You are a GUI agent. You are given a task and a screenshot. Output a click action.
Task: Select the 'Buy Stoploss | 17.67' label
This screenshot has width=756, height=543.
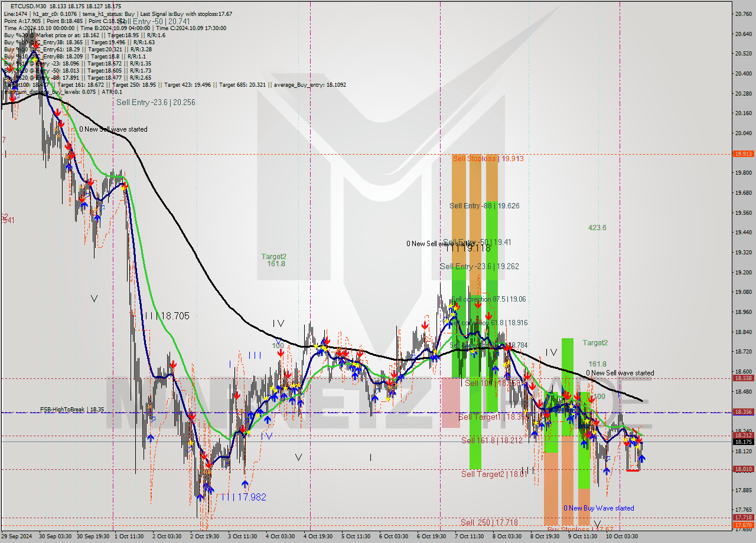581,530
